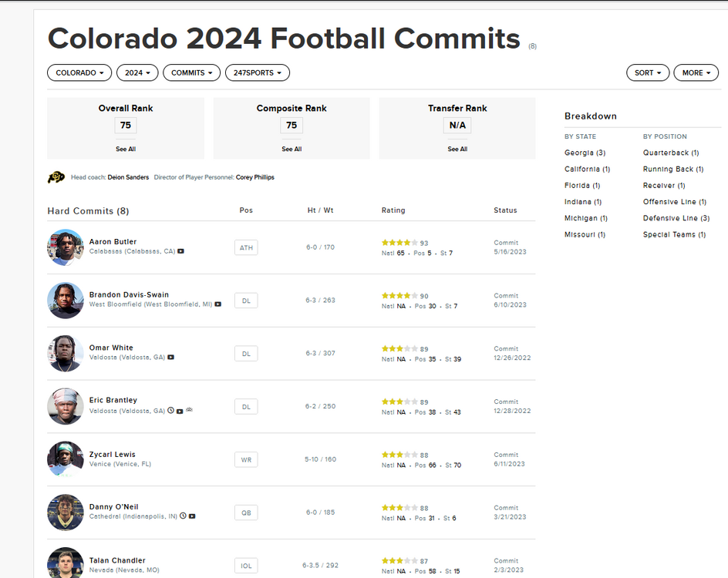The width and height of the screenshot is (728, 578).
Task: Open the SORT menu
Action: tap(648, 72)
